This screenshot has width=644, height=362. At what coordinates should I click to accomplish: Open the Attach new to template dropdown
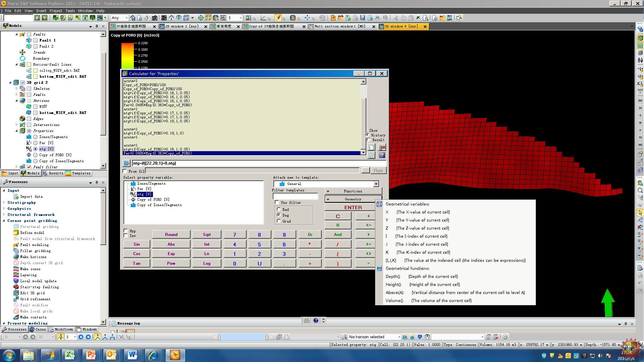point(376,184)
